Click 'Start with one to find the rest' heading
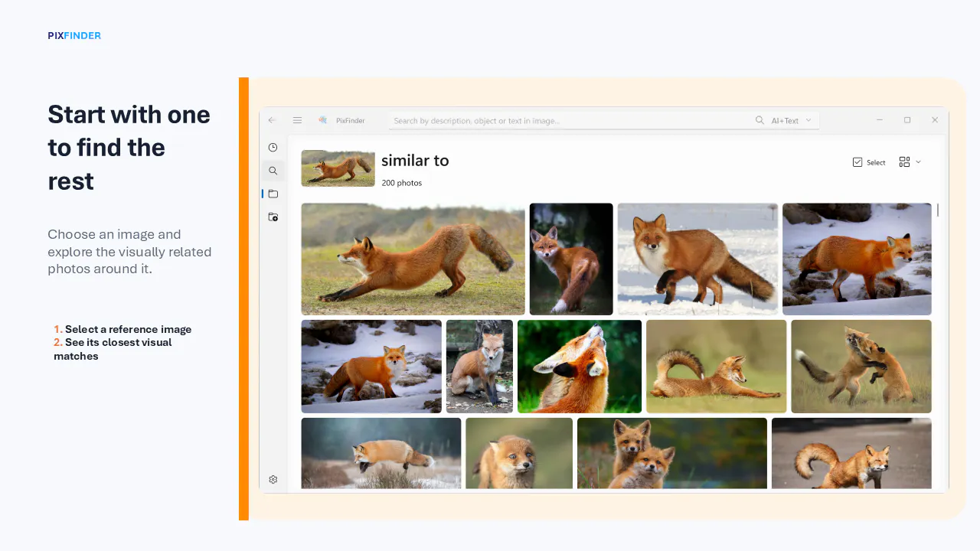Viewport: 980px width, 551px height. coord(129,148)
